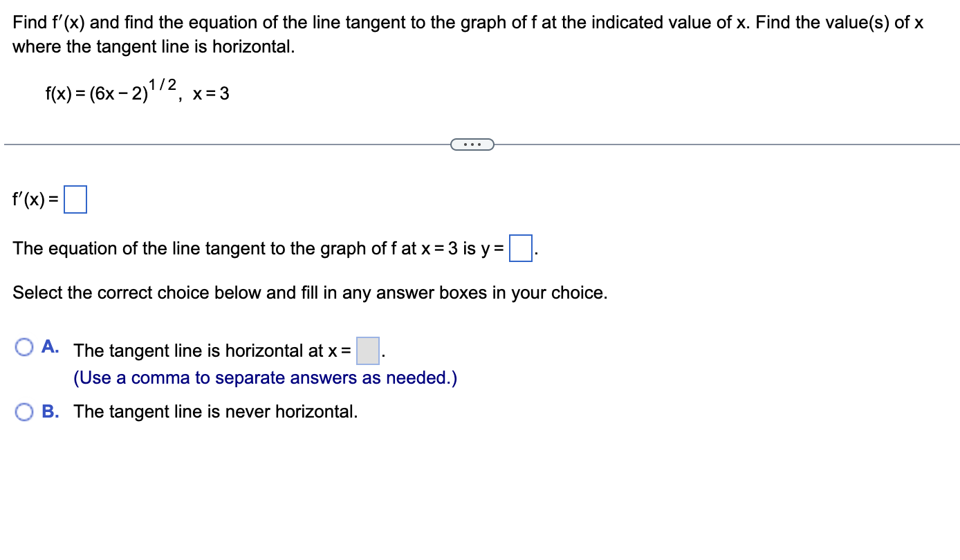Viewport: 960px width, 560px height.
Task: Click the x = answer box in choice A
Action: (368, 351)
